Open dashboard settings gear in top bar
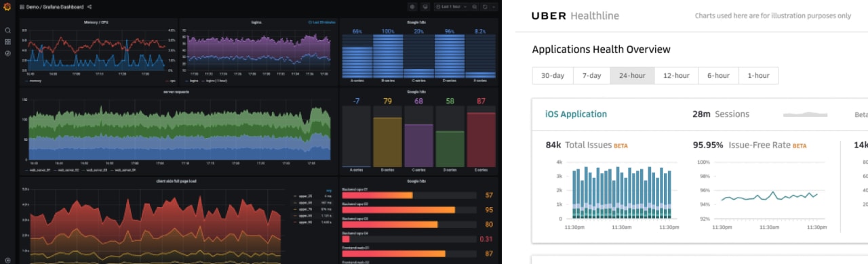 pyautogui.click(x=412, y=7)
